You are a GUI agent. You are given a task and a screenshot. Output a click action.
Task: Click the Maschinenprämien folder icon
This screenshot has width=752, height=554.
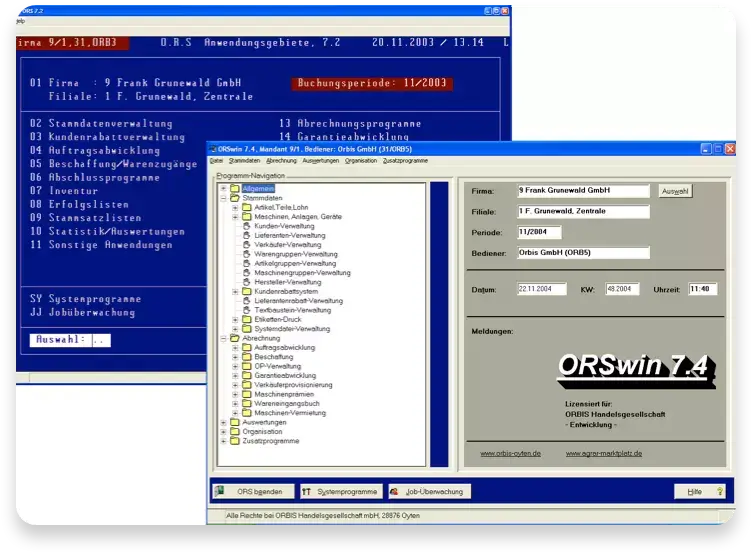pos(247,394)
